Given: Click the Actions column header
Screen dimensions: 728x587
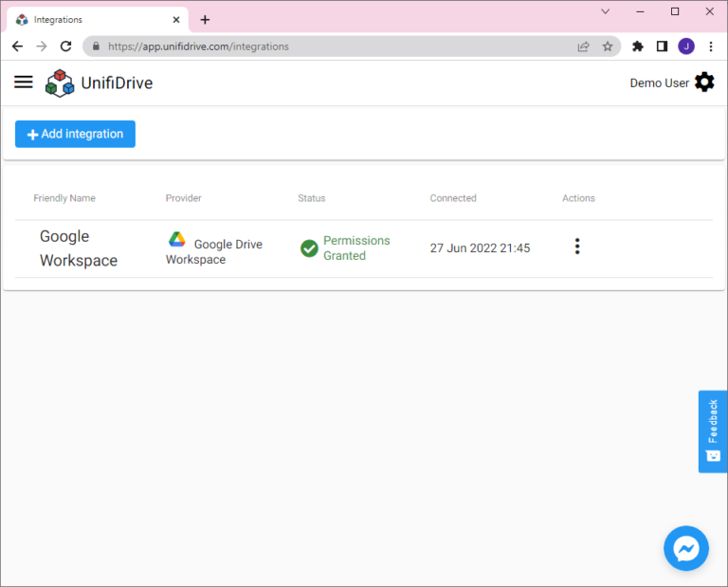Looking at the screenshot, I should 578,198.
